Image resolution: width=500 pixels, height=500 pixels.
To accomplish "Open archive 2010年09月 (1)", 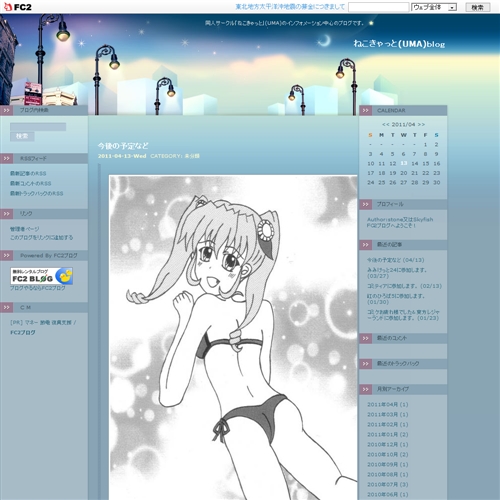I will [x=388, y=464].
